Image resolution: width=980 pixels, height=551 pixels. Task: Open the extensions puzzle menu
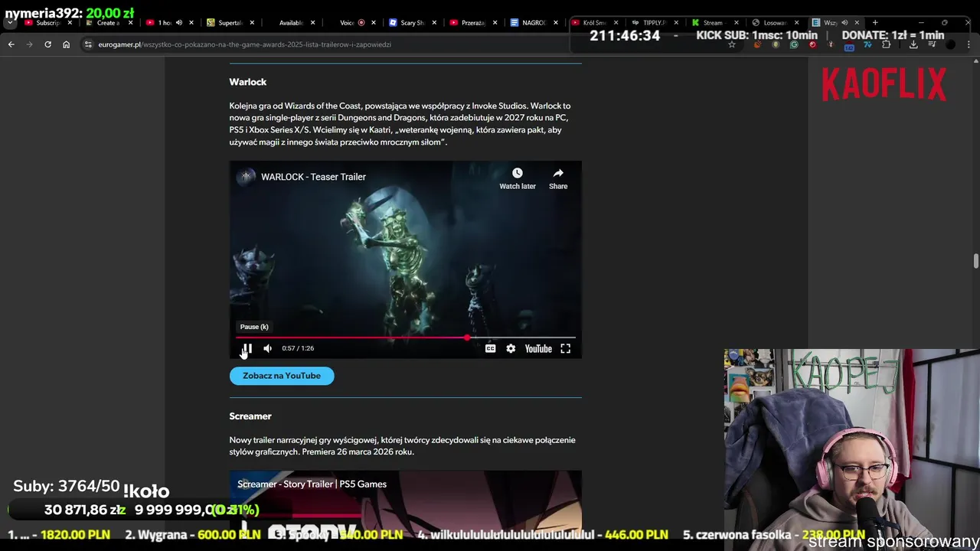[887, 44]
